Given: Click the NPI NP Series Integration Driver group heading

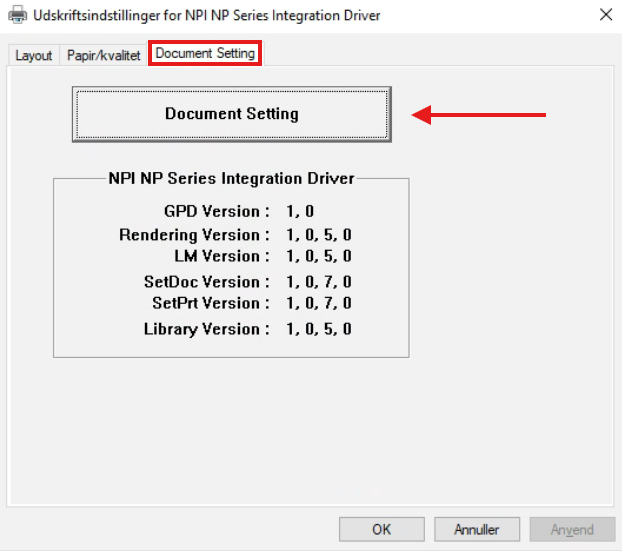Looking at the screenshot, I should coord(231,179).
